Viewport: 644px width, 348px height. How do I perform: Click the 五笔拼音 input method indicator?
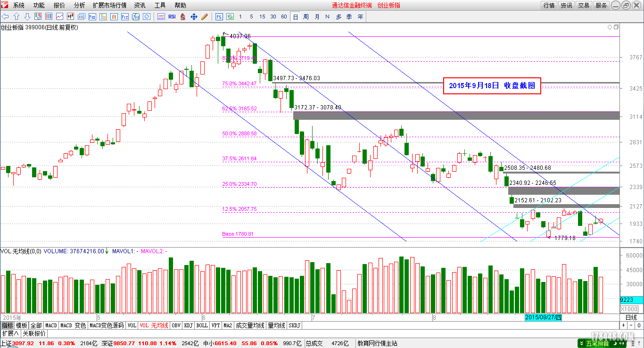point(597,343)
